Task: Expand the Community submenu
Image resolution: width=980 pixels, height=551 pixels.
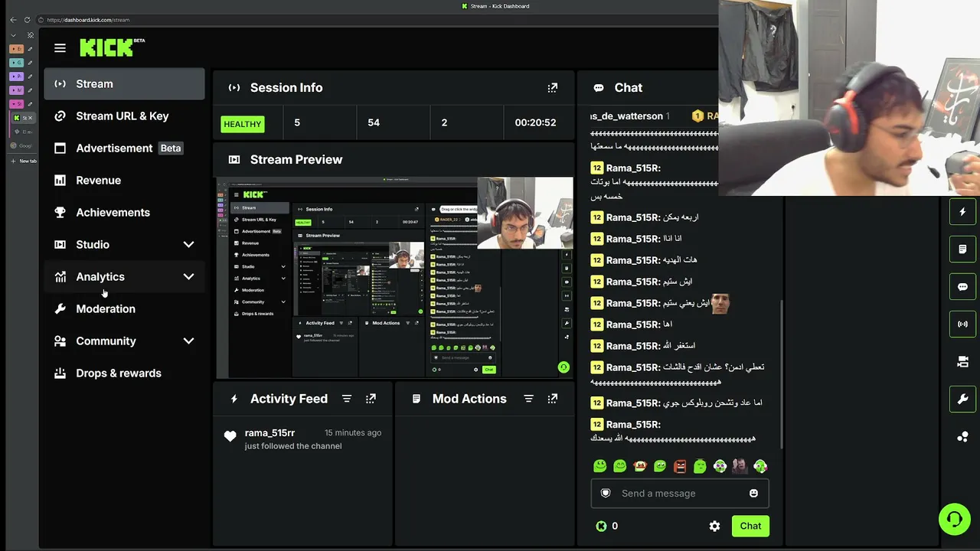Action: coord(188,341)
